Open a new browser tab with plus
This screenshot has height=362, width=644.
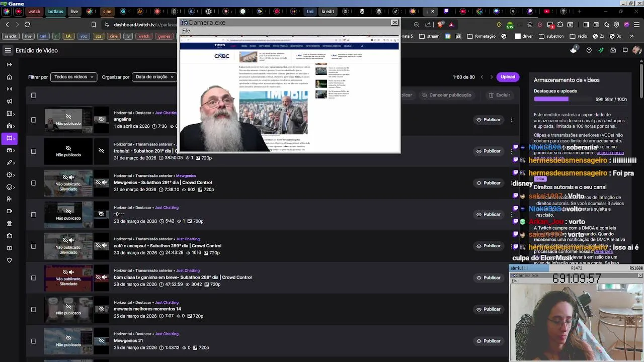pos(579,11)
